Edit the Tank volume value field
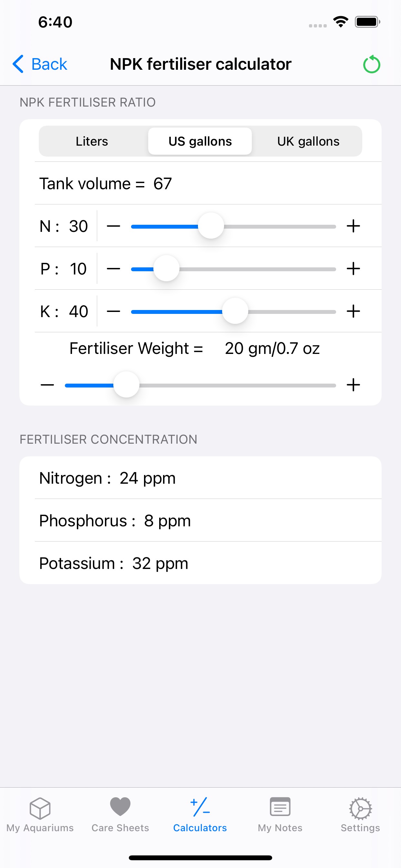Image resolution: width=401 pixels, height=868 pixels. pyautogui.click(x=163, y=184)
